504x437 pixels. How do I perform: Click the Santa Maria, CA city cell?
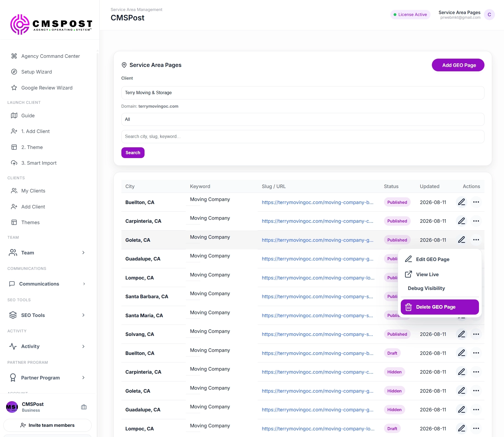click(x=144, y=316)
